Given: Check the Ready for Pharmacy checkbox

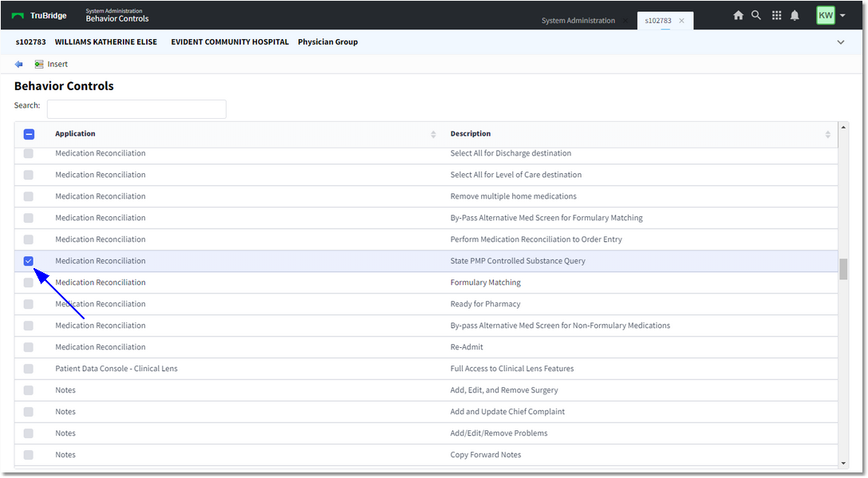Looking at the screenshot, I should pos(28,304).
